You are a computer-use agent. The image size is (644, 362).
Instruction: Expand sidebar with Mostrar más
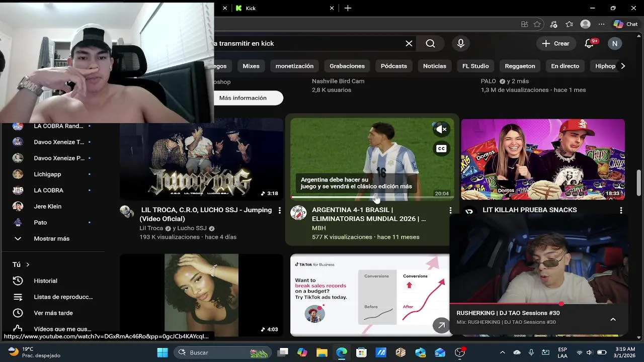coord(53,238)
